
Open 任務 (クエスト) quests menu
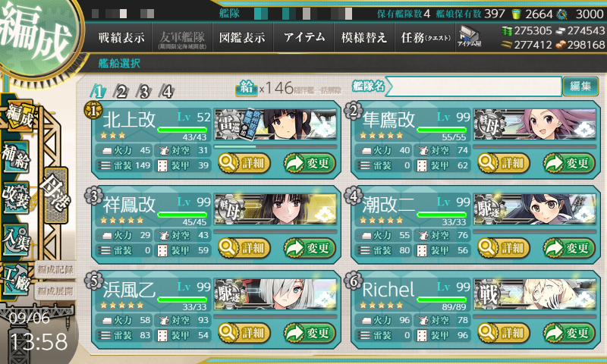click(425, 37)
